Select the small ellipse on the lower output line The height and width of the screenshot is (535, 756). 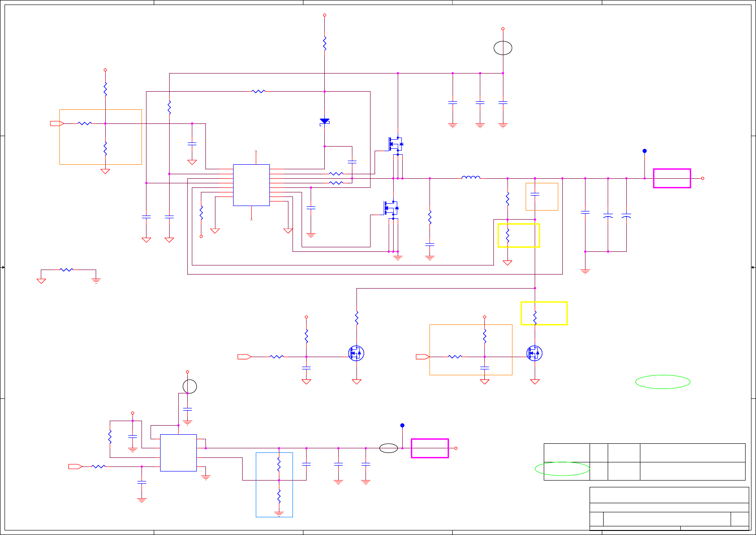(x=388, y=448)
